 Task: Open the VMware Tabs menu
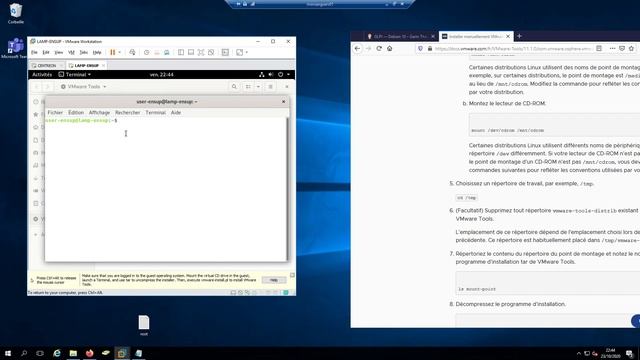(x=84, y=52)
